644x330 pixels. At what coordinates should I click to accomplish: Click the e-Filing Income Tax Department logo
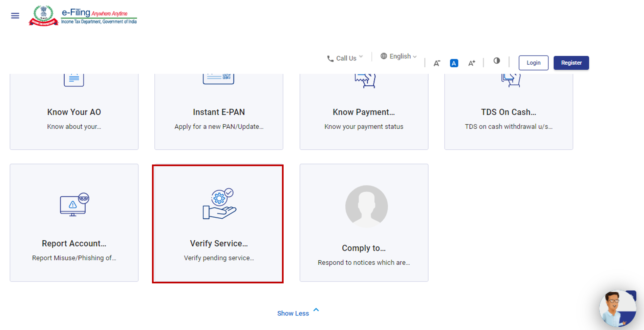pos(83,16)
